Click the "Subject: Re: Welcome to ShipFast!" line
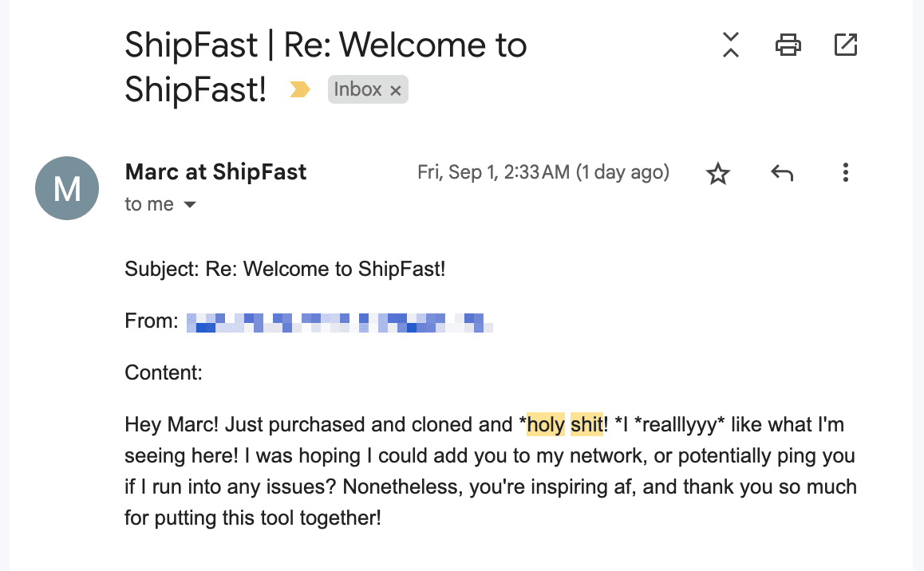The height and width of the screenshot is (571, 924). pyautogui.click(x=285, y=269)
